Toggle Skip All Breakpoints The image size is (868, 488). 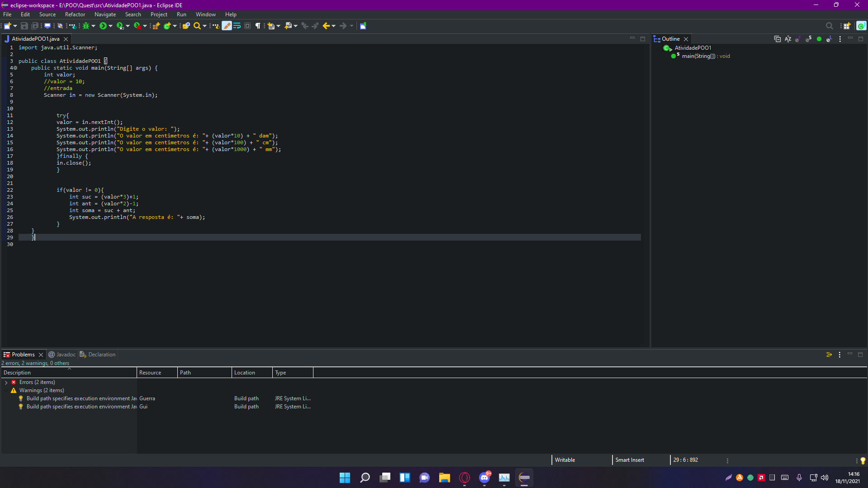coord(60,26)
